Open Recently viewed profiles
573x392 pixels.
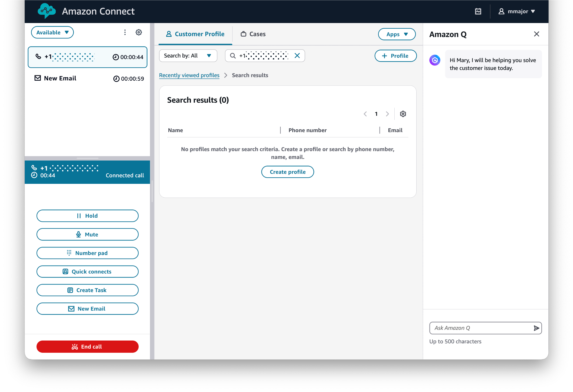[x=189, y=75]
